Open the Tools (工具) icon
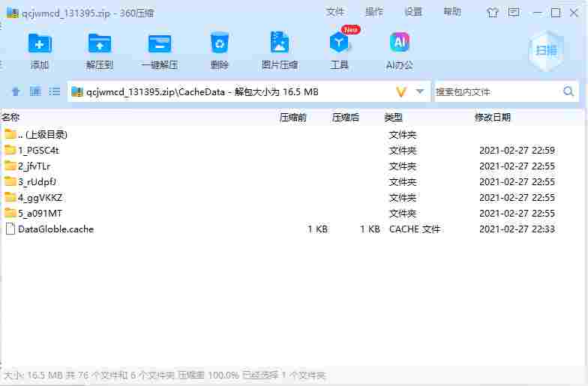Image resolution: width=588 pixels, height=386 pixels. (339, 42)
